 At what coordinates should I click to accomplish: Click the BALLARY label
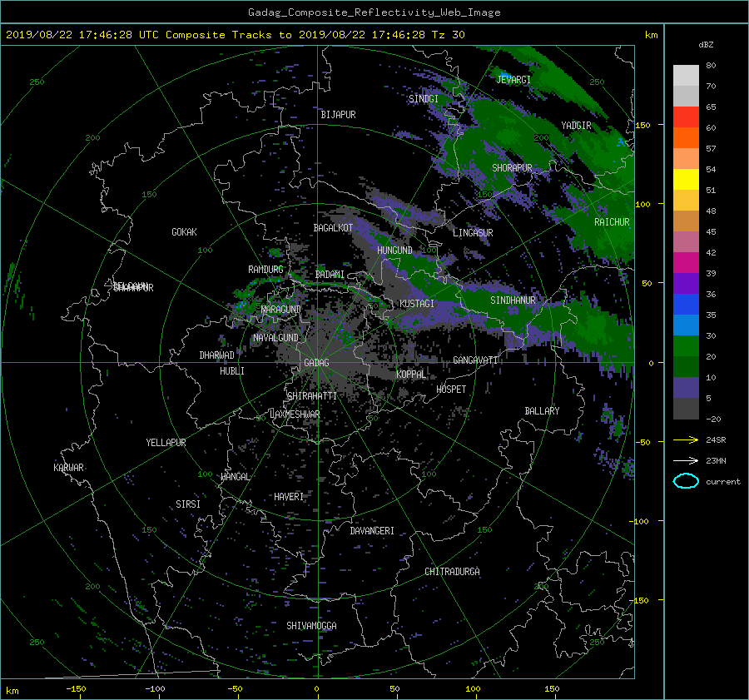[542, 411]
